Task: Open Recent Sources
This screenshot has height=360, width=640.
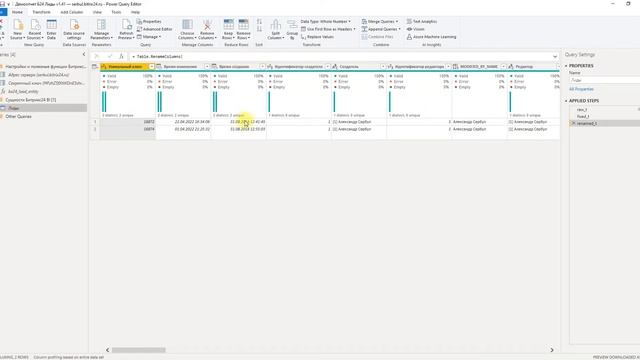Action: pyautogui.click(x=35, y=29)
